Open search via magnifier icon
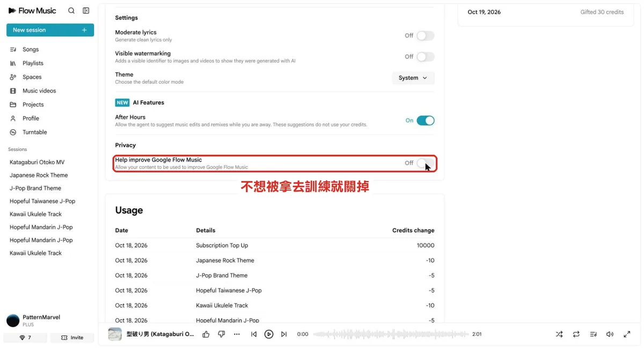Viewport: 644px width, 349px height. [x=71, y=11]
